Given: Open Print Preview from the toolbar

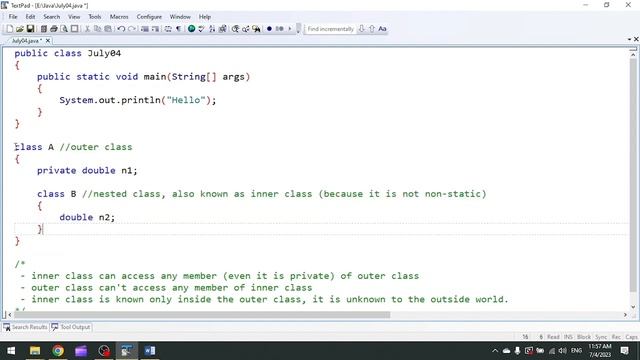Looking at the screenshot, I should [64, 29].
